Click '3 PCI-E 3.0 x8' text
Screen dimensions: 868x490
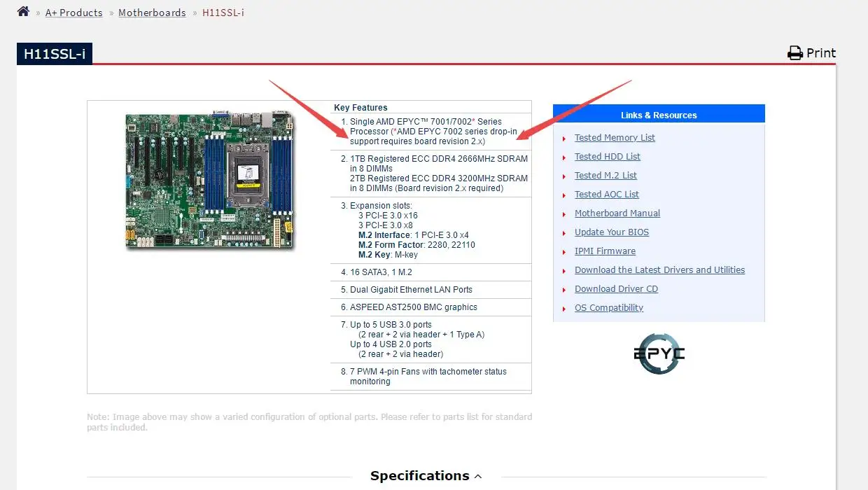pos(386,225)
